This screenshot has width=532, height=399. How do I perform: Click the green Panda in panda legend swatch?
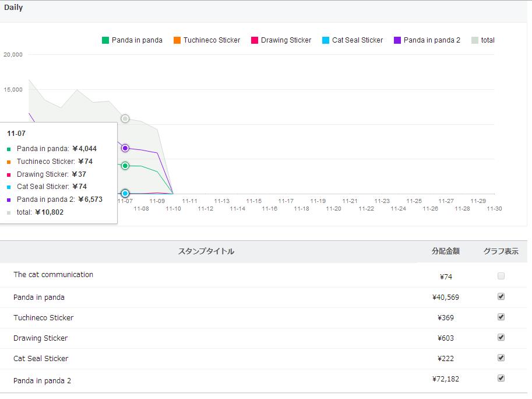[105, 40]
